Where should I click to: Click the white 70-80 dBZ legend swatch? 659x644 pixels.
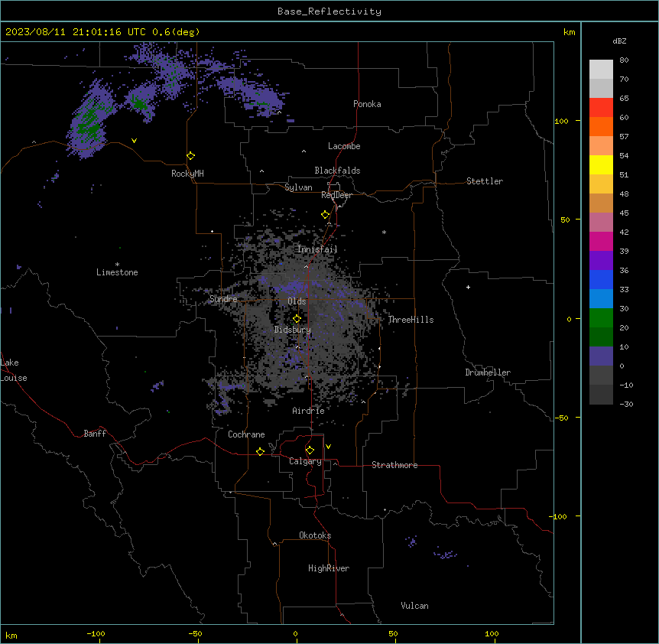point(601,70)
